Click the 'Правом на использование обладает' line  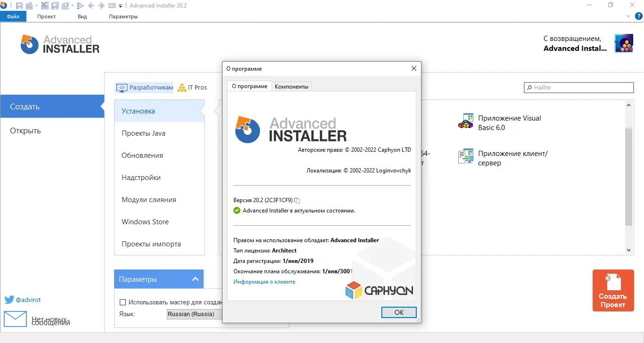306,240
